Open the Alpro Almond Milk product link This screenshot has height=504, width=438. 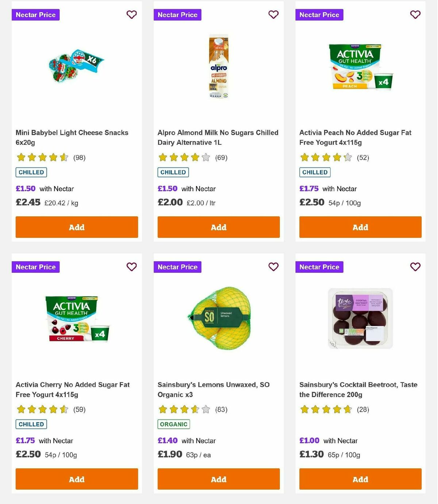[x=218, y=137]
